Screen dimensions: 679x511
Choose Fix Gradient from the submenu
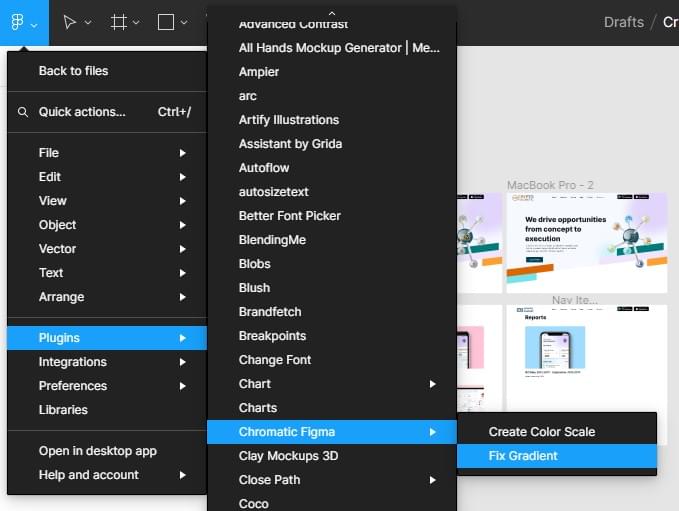[523, 456]
